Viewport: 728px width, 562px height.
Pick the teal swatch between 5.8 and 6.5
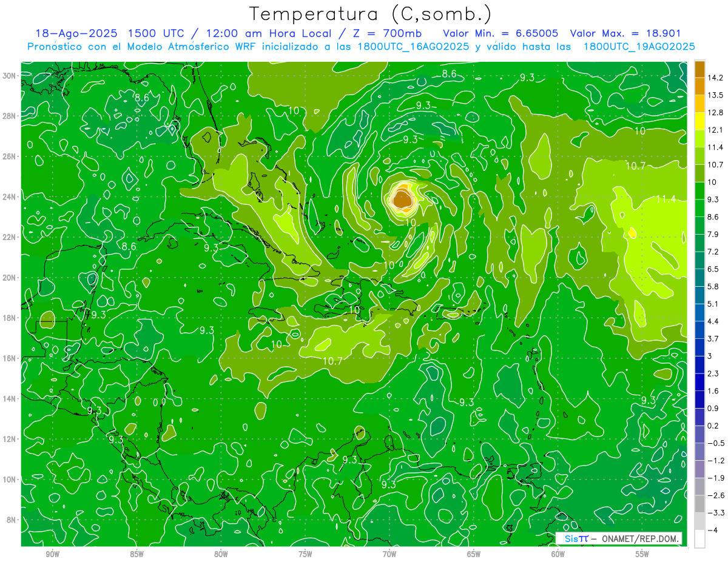click(699, 278)
